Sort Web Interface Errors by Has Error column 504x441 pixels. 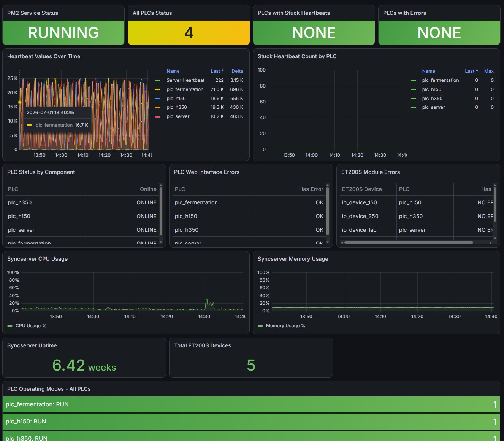tap(311, 189)
